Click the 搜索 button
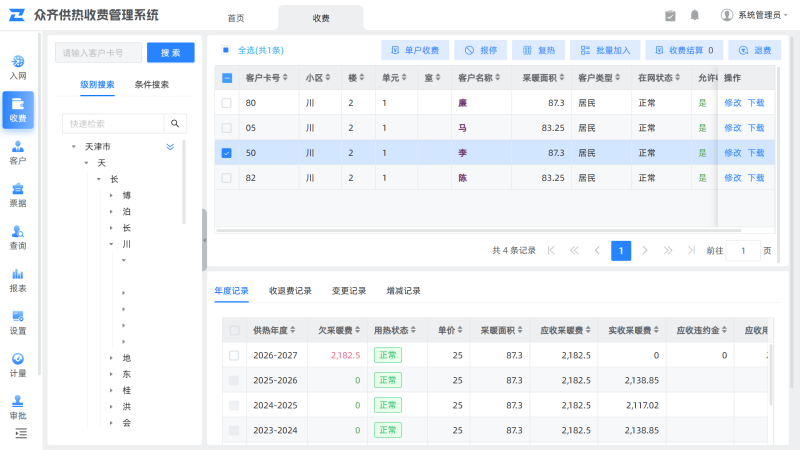Image resolution: width=800 pixels, height=450 pixels. [170, 53]
